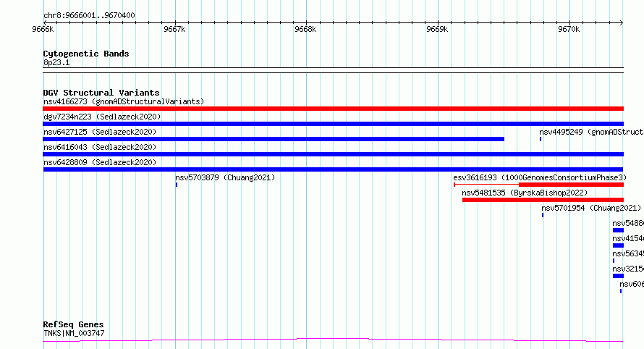Click the right arrowhead of the ruler

(622, 22)
